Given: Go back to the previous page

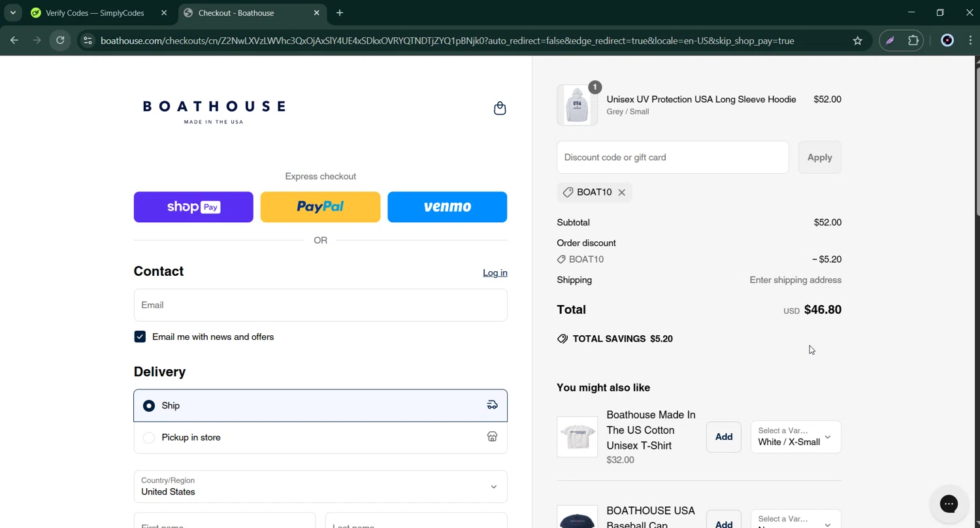Looking at the screenshot, I should [14, 41].
